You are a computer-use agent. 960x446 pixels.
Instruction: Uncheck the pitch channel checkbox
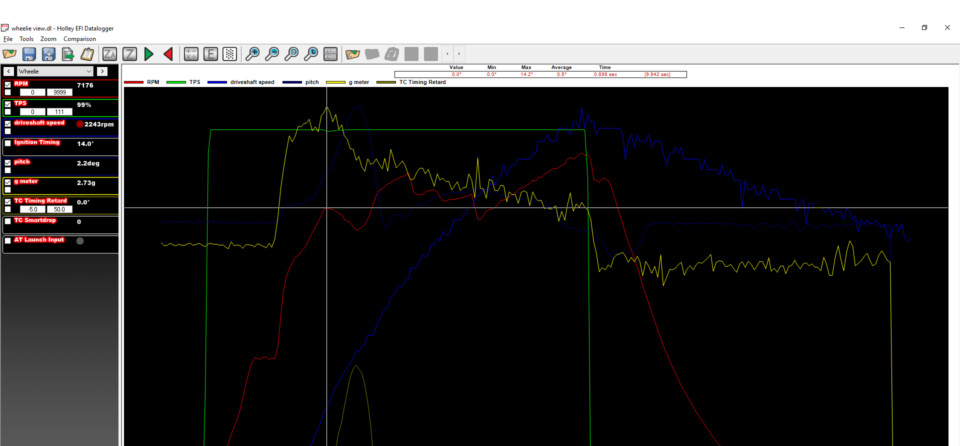pyautogui.click(x=8, y=163)
